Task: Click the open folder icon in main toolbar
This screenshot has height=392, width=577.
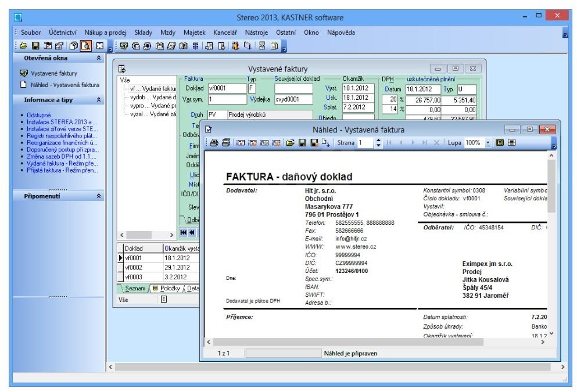Action: pyautogui.click(x=23, y=46)
